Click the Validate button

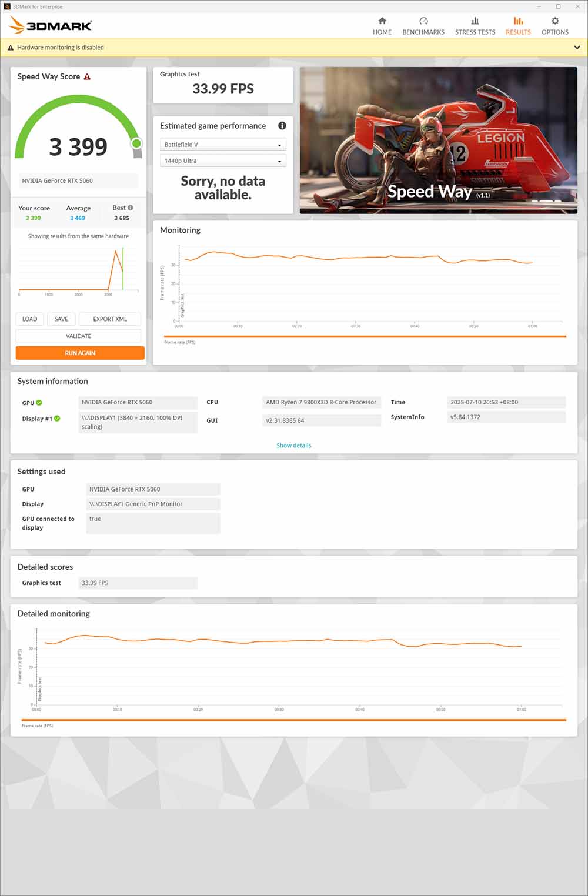tap(78, 336)
